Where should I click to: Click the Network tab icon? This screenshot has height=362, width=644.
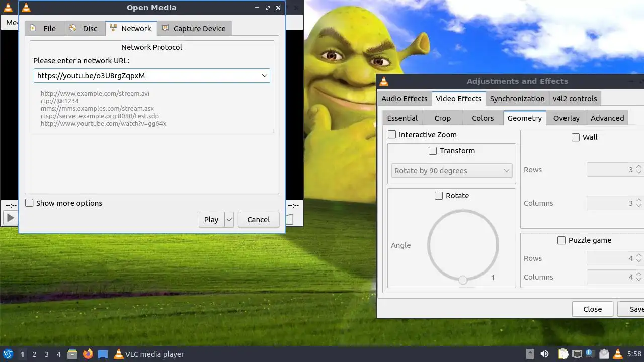click(113, 28)
